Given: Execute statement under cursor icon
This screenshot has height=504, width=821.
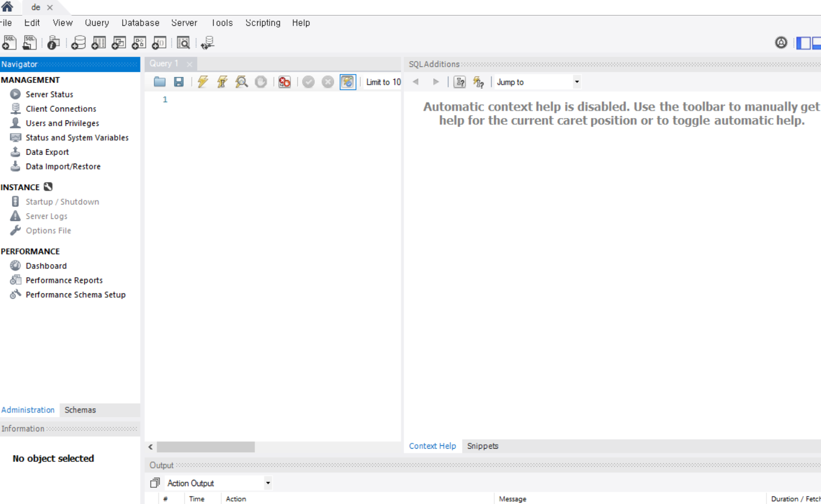Looking at the screenshot, I should coord(222,82).
